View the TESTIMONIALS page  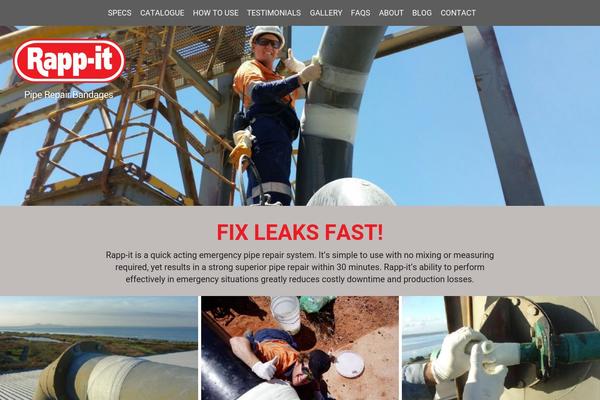[x=274, y=13]
